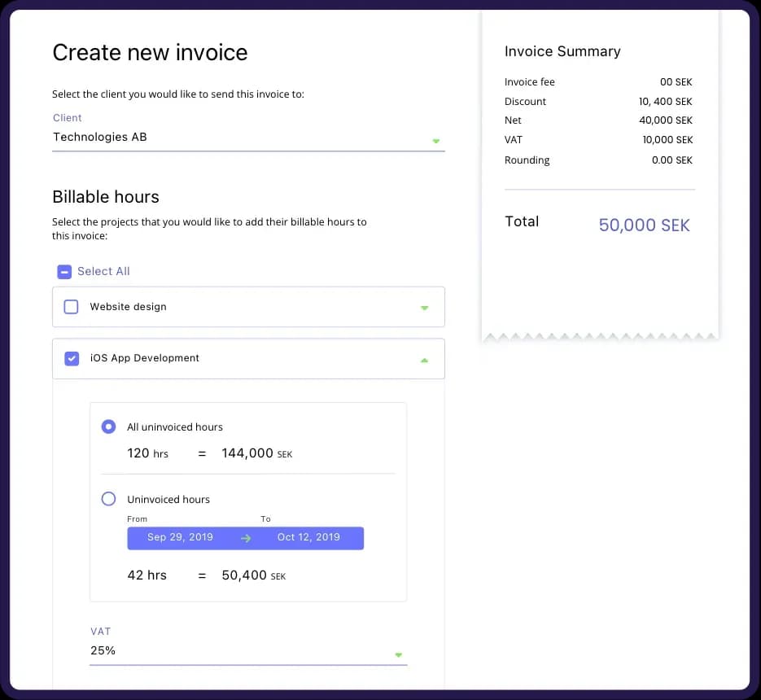Screen dimensions: 761x700
Task: Open the VAT dropdown arrow
Action: (398, 654)
